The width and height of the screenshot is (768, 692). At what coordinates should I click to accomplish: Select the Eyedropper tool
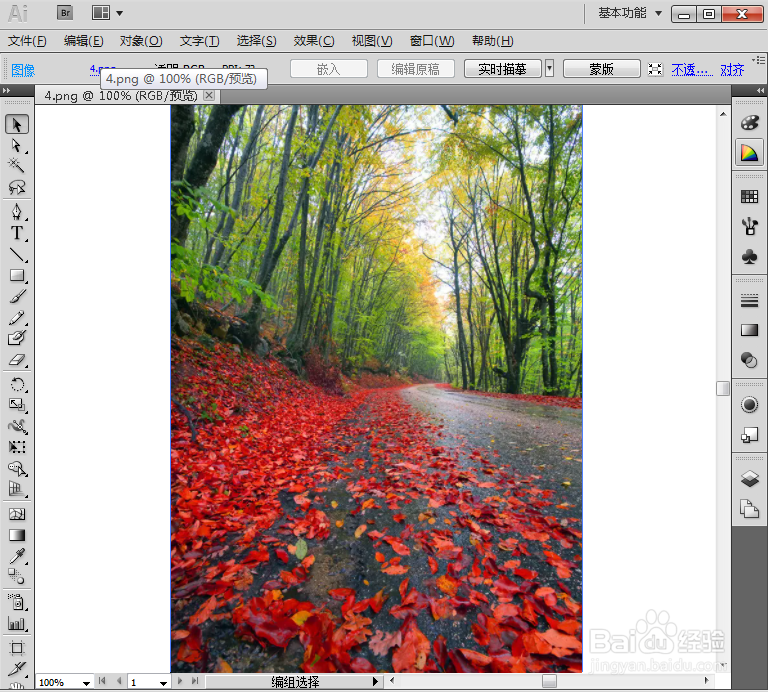17,556
